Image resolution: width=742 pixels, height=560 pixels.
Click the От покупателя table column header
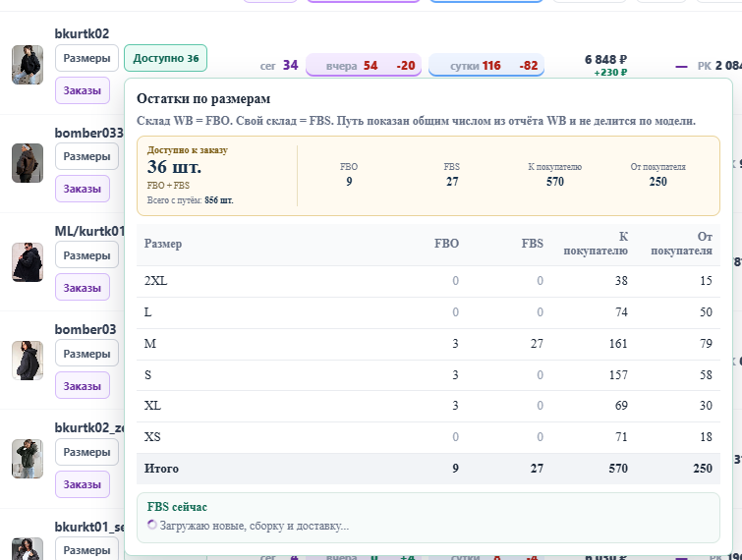click(x=681, y=244)
